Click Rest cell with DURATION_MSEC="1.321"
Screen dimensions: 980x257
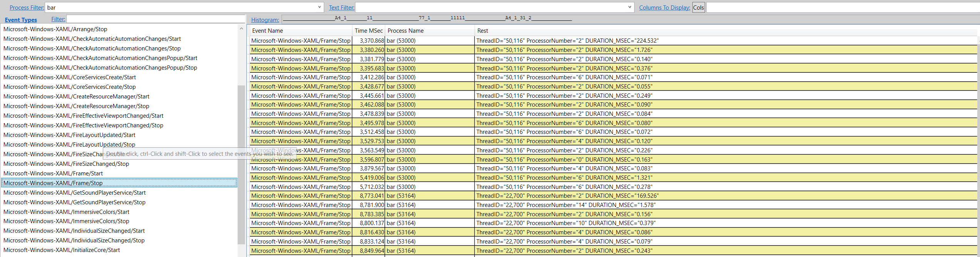click(726, 178)
